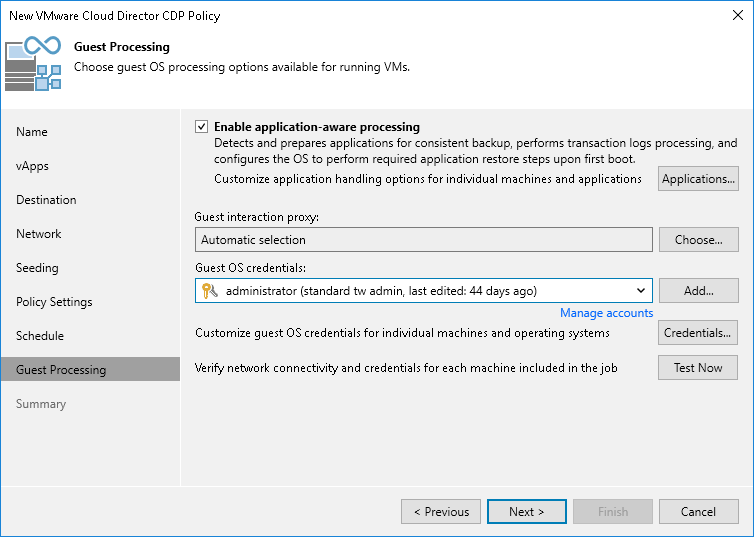Click Choose... for guest interaction proxy

(699, 239)
